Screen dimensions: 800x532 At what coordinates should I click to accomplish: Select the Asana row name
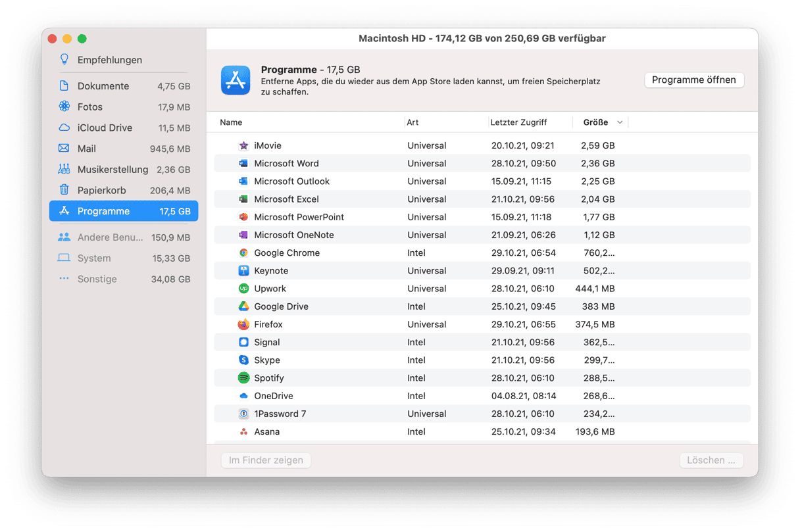(267, 431)
